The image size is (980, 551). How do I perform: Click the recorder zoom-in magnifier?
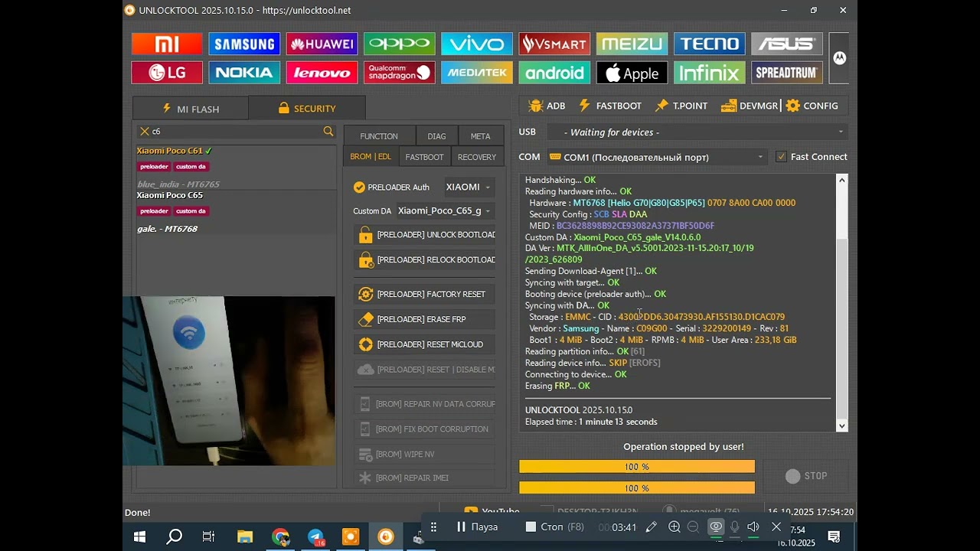coord(674,527)
